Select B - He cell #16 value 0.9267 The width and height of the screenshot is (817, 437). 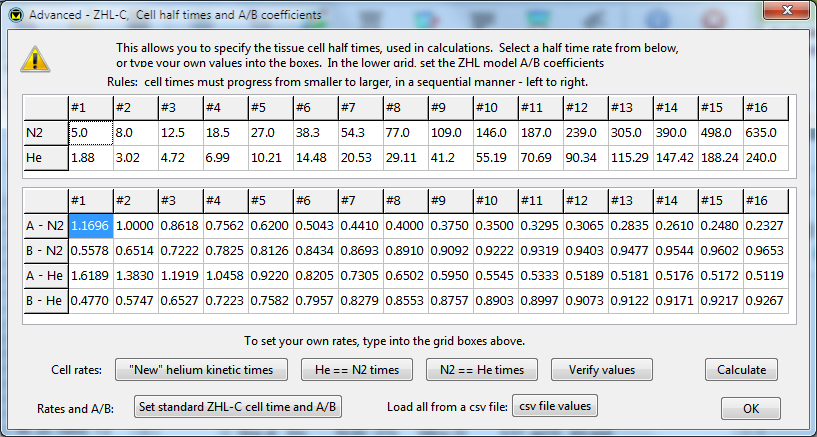(x=765, y=301)
